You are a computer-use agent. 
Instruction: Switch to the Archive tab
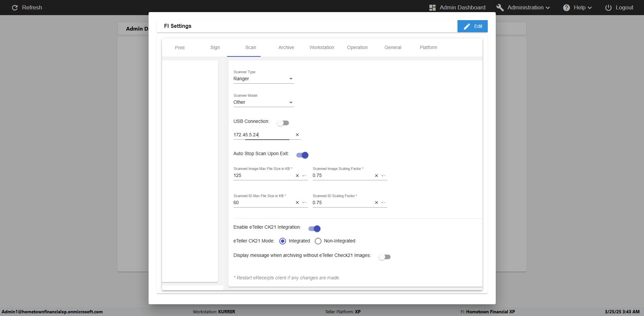tap(286, 47)
